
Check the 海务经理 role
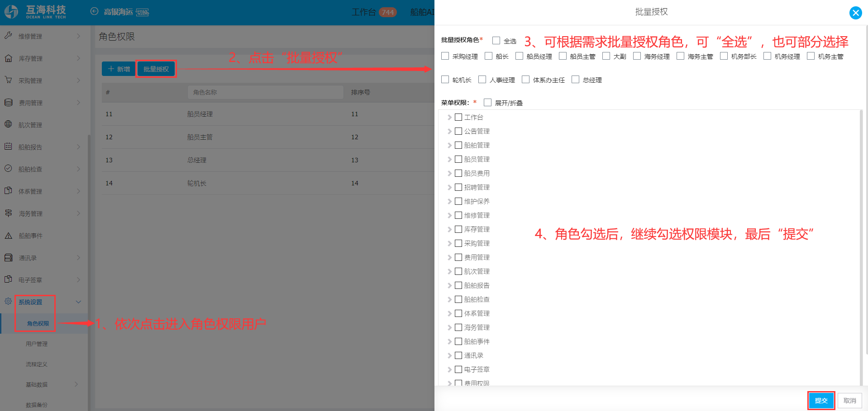pyautogui.click(x=637, y=56)
